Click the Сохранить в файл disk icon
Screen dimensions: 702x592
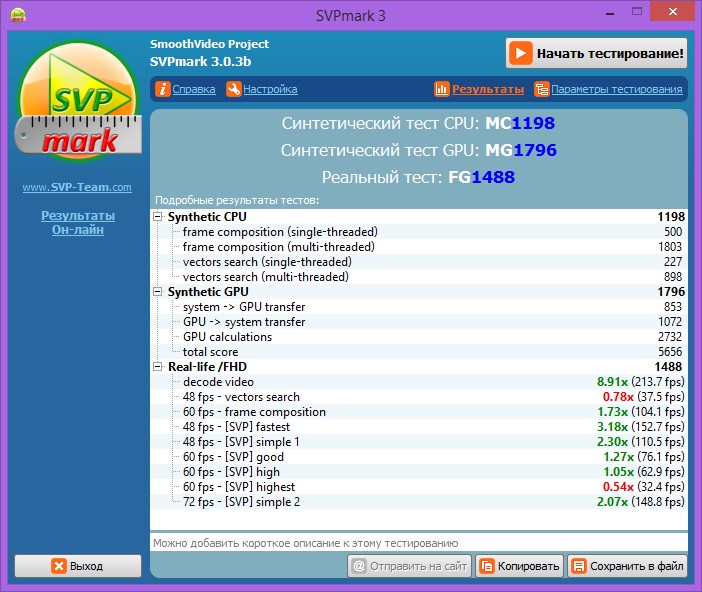[x=579, y=566]
